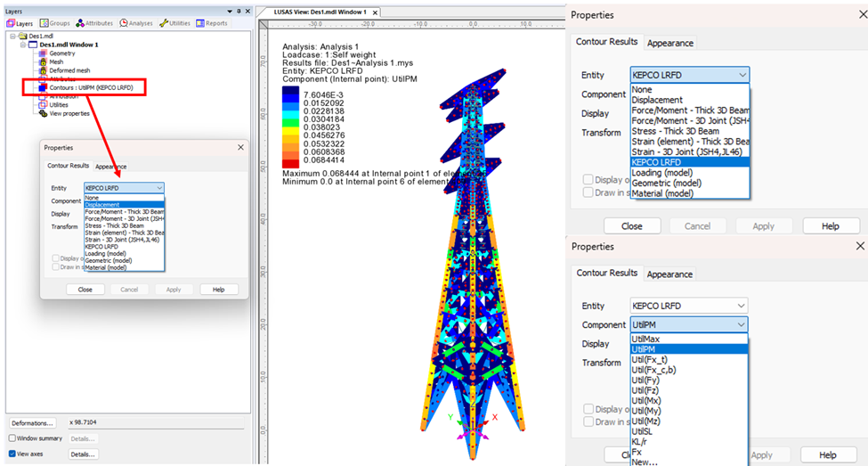
Task: Open View properties in layer tree
Action: coord(69,113)
